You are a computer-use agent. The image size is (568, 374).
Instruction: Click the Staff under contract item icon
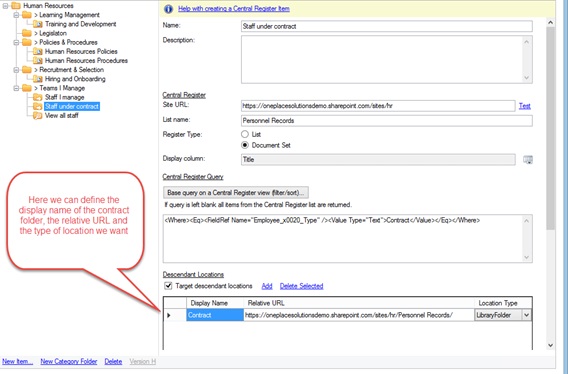tap(38, 107)
